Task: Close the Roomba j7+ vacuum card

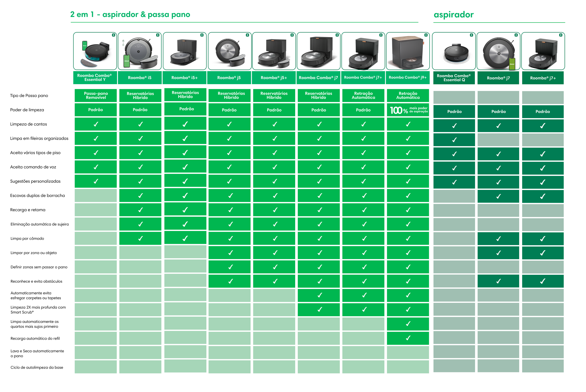Action: [561, 35]
